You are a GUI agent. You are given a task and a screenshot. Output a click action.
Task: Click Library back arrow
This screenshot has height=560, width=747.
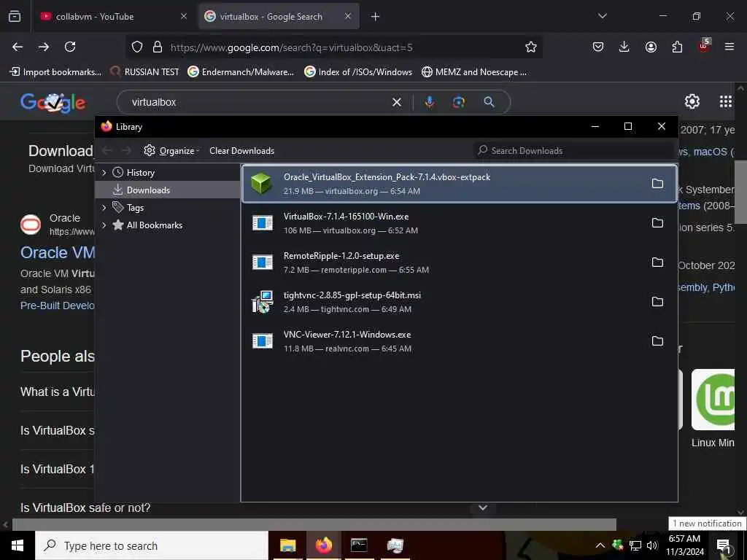tap(107, 150)
